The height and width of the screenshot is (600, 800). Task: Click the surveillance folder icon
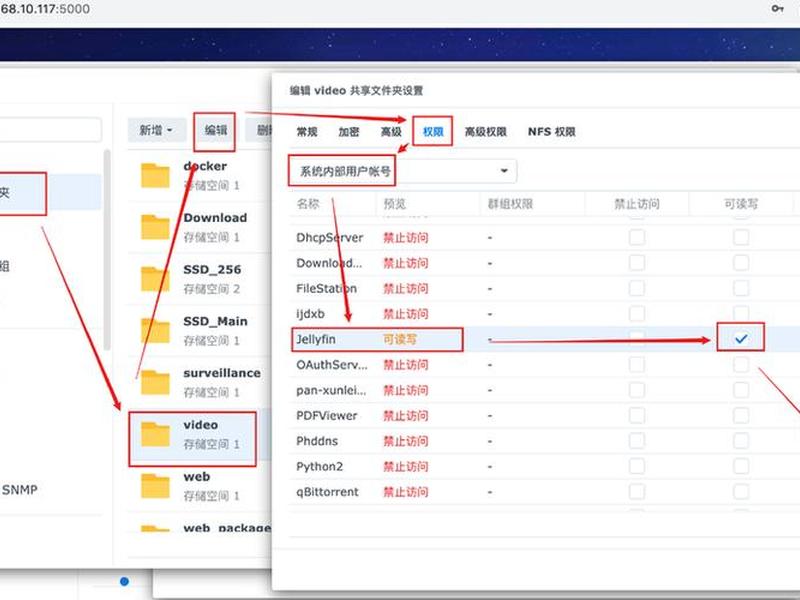click(155, 382)
